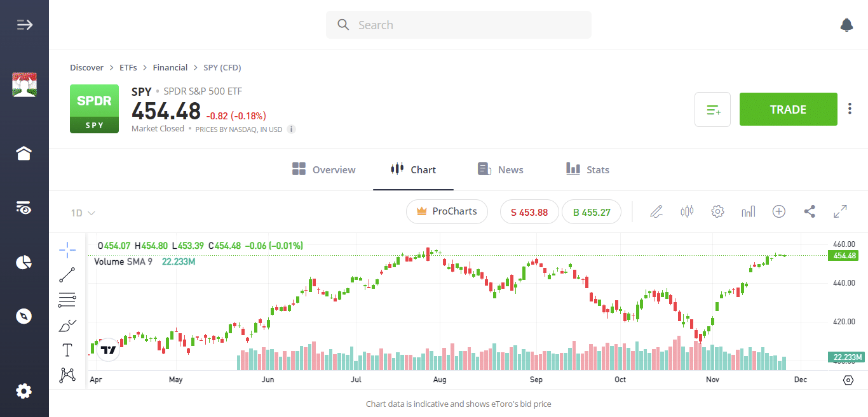Pick the brush drawing tool

67,324
